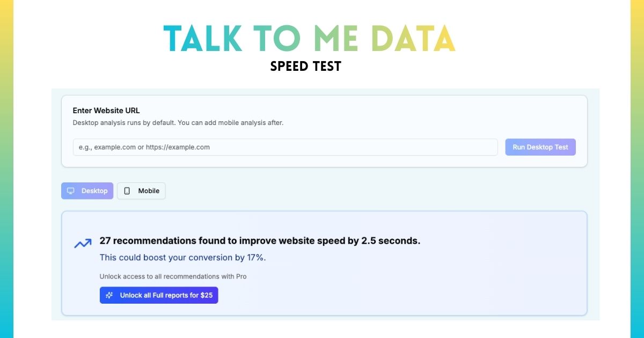Click the Run Desktop Test button

pos(540,147)
